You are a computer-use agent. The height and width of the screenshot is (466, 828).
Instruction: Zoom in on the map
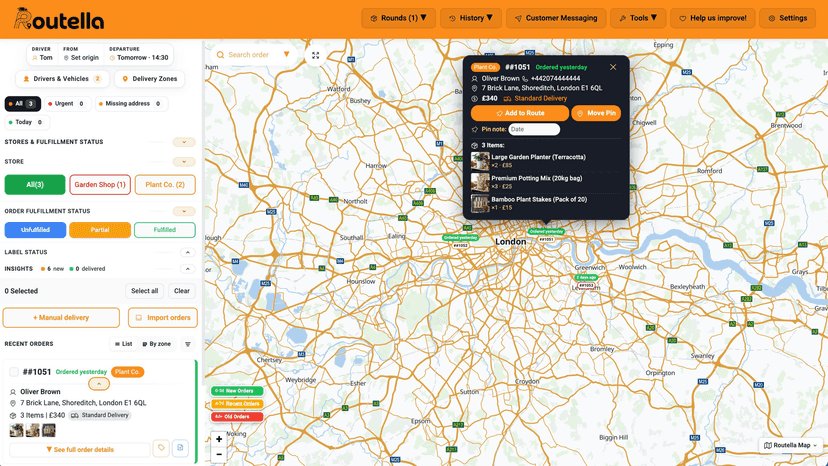point(219,439)
